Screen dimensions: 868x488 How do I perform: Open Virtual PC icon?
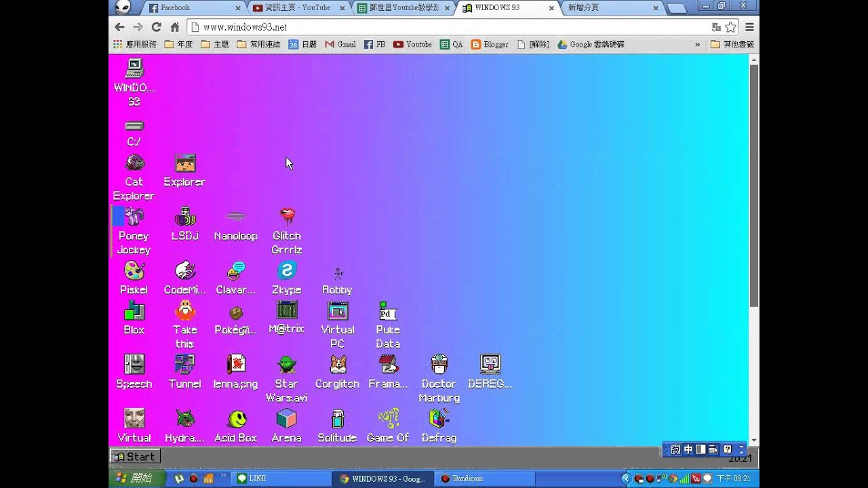[x=338, y=310]
